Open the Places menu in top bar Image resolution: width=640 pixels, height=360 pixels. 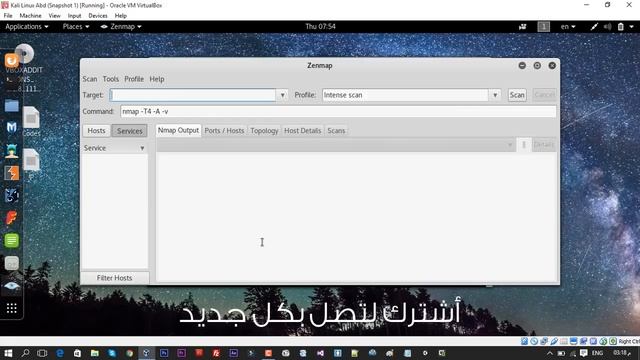pos(76,27)
